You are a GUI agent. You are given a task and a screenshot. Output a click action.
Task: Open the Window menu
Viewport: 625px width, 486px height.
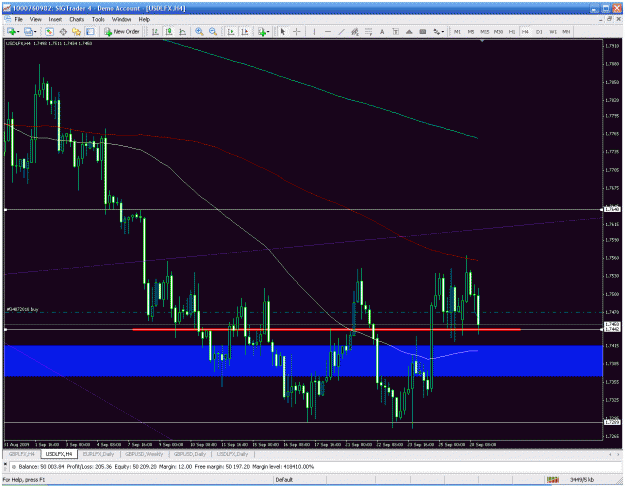click(121, 19)
